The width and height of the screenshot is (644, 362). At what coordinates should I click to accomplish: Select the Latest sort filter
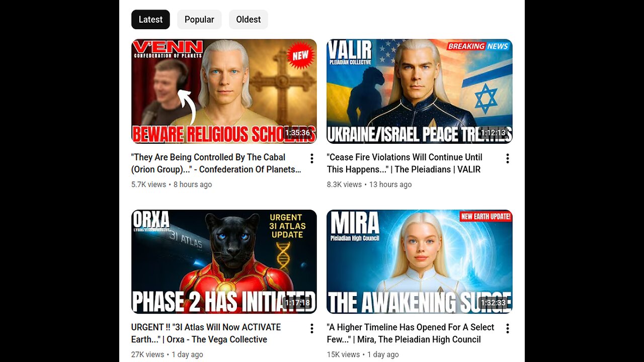[150, 20]
